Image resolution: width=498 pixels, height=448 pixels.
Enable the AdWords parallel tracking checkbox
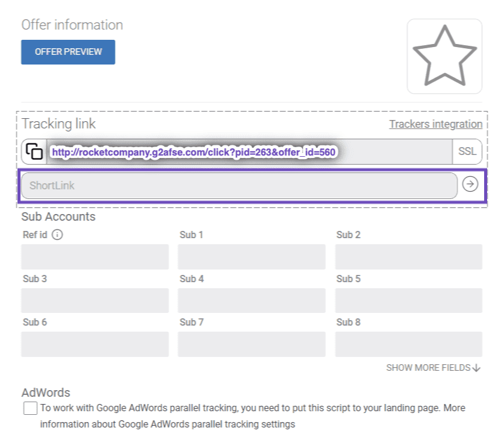point(30,408)
